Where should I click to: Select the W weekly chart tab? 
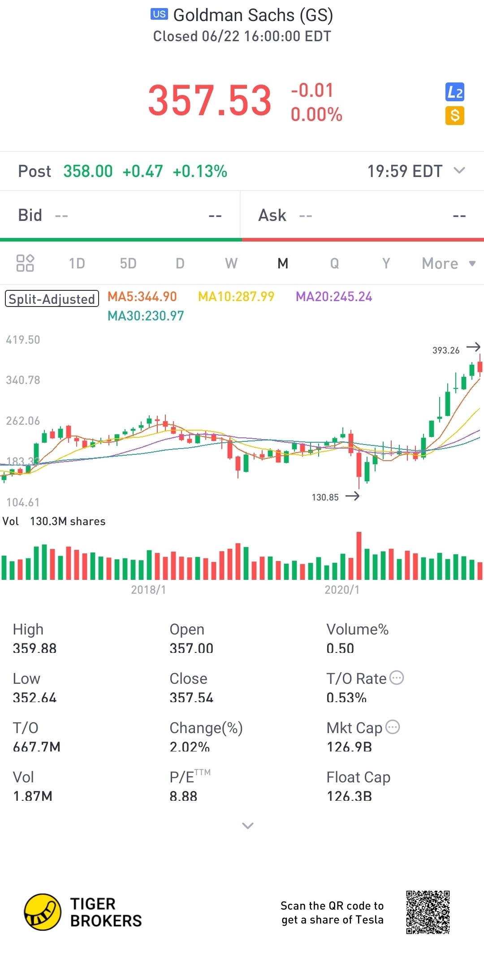click(231, 263)
